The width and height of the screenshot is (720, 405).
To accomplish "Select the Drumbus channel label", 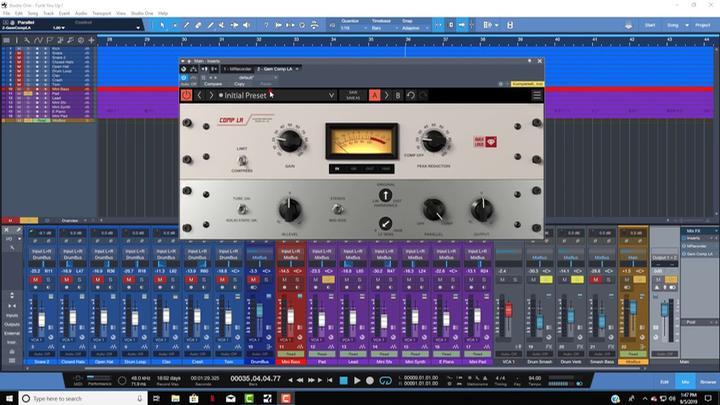I will click(x=259, y=361).
